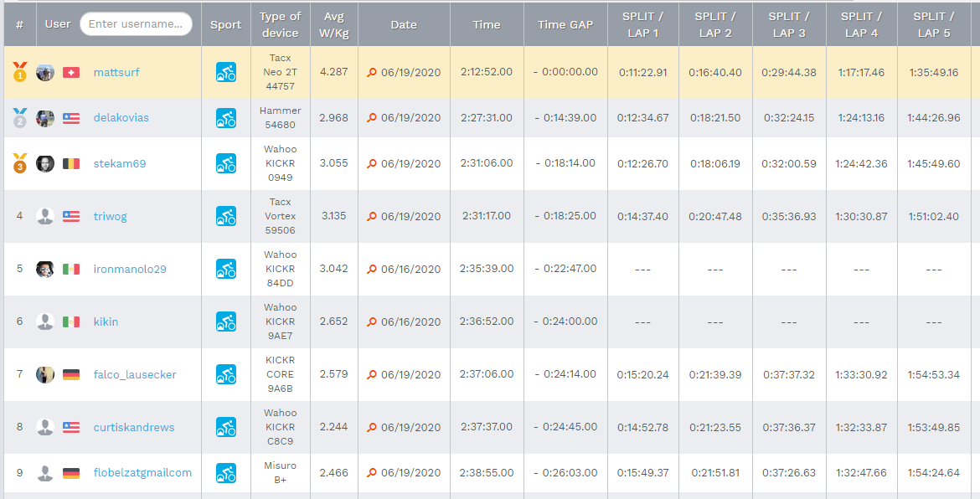Click the silver second-place medal icon

pos(20,117)
